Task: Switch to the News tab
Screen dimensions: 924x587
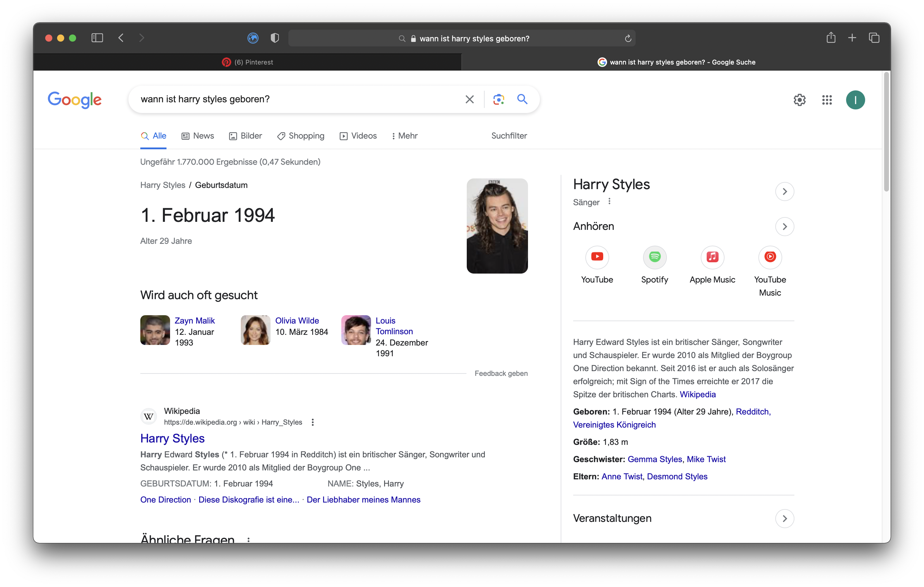Action: 198,136
